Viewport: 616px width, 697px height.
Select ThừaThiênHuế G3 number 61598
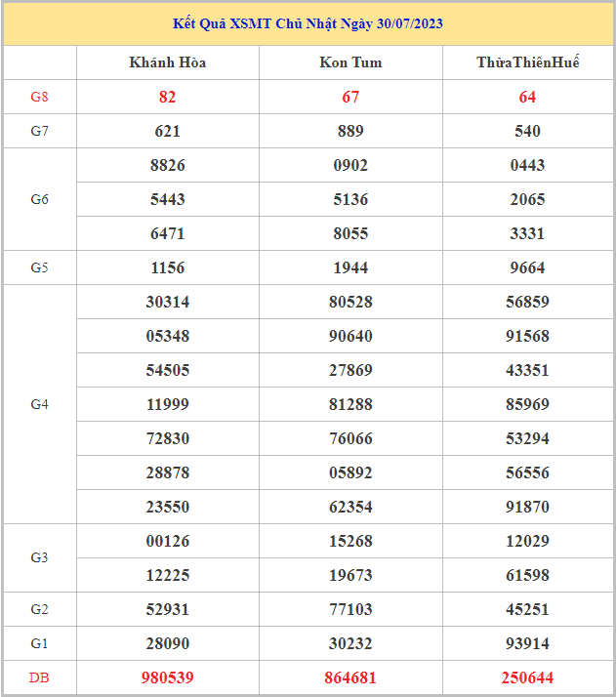pyautogui.click(x=528, y=575)
